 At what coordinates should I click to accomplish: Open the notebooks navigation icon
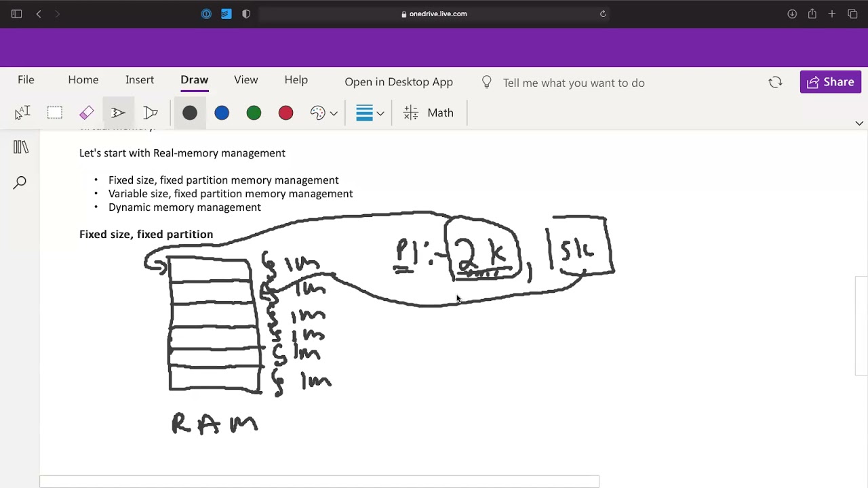(20, 147)
